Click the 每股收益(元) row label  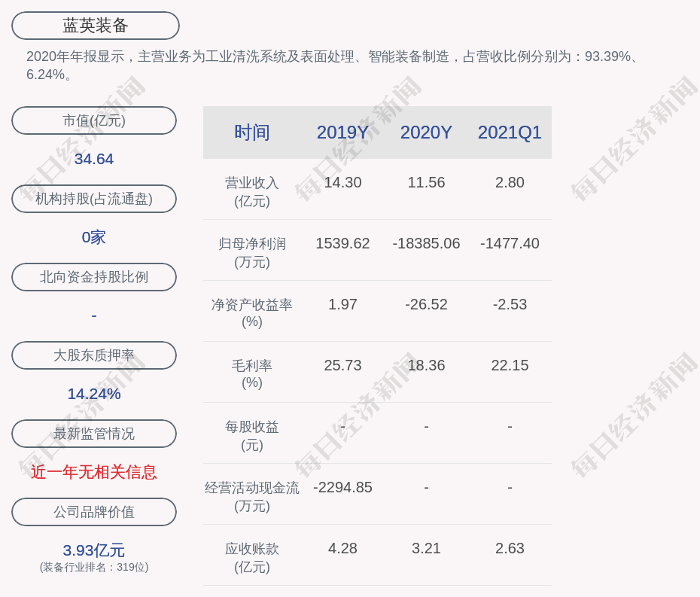[252, 436]
